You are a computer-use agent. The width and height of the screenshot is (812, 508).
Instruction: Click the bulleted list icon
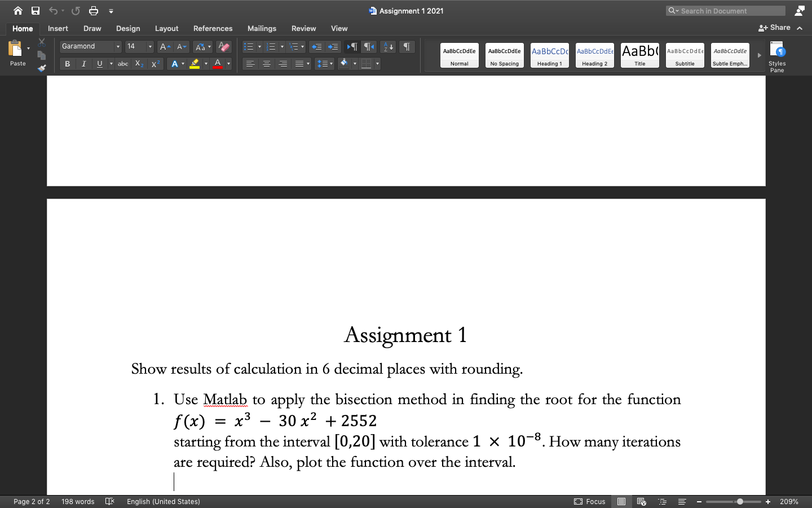[248, 46]
